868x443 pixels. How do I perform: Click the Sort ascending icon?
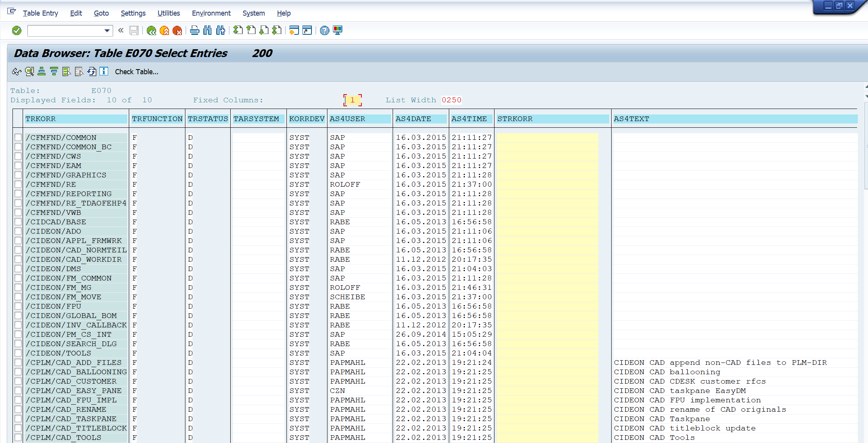(42, 71)
